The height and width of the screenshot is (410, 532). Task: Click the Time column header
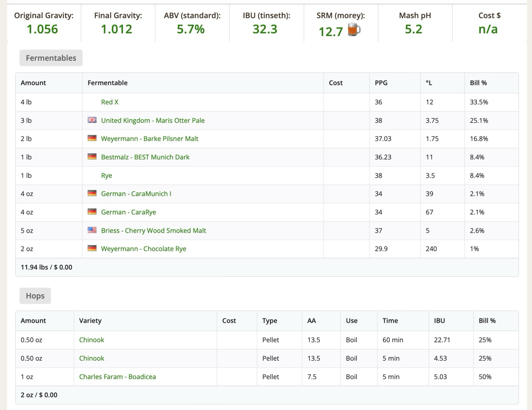click(x=390, y=320)
